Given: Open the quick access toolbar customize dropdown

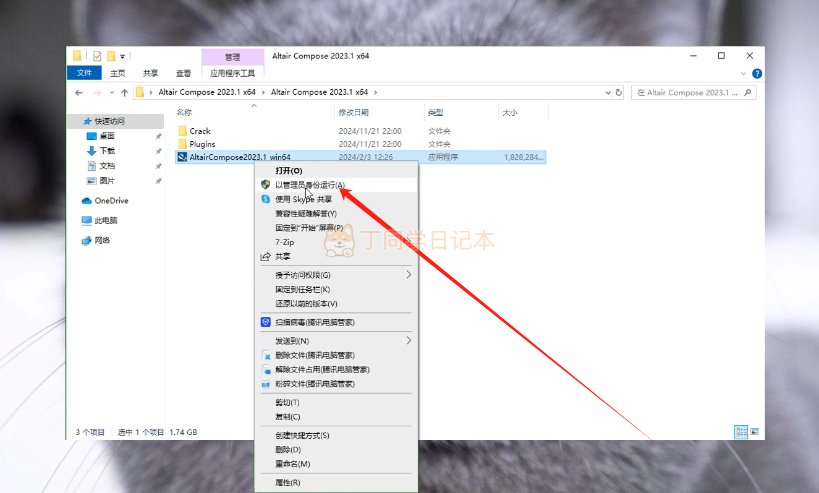Looking at the screenshot, I should coord(122,56).
